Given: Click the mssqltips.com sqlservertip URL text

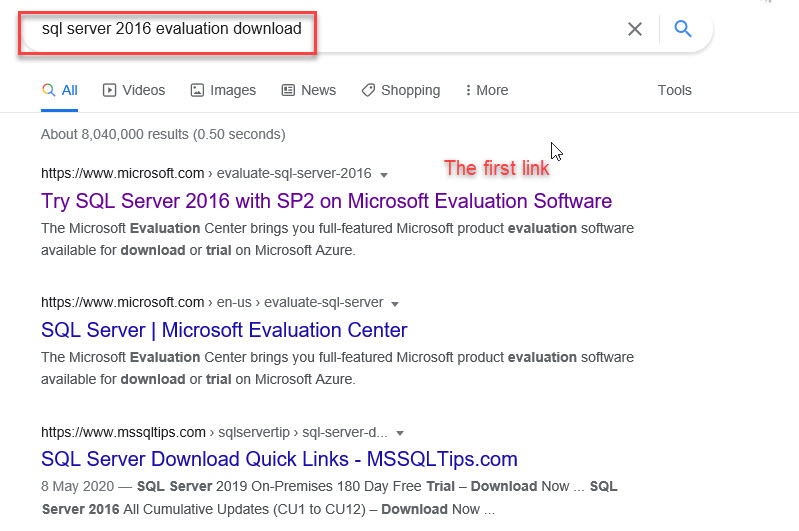Looking at the screenshot, I should click(x=214, y=432).
